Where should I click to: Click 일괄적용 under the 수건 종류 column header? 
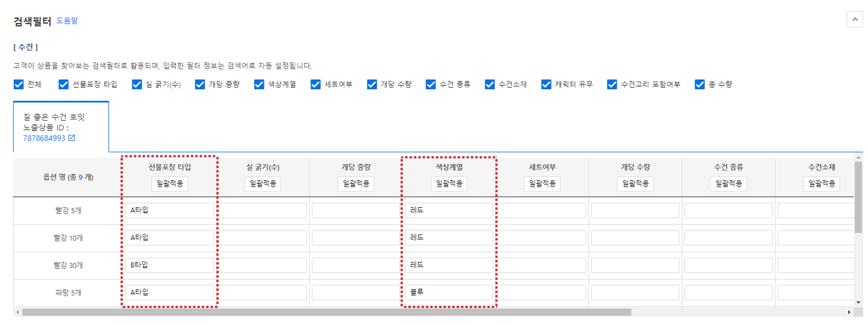[x=728, y=184]
